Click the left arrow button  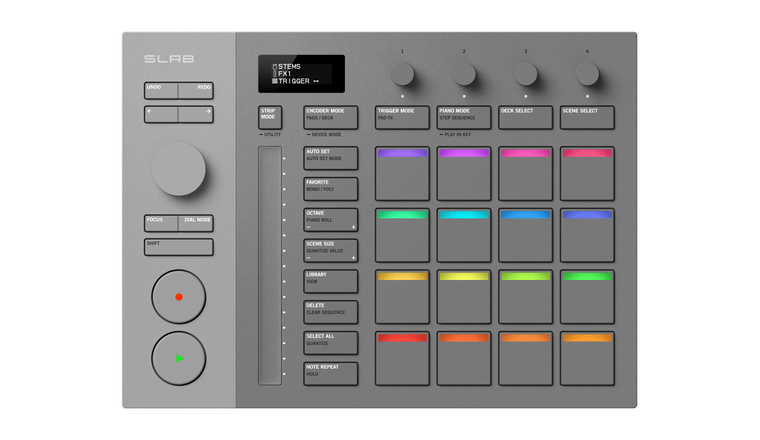point(161,115)
